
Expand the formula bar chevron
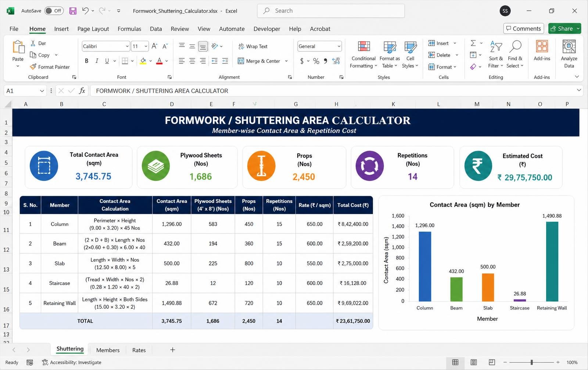pyautogui.click(x=579, y=90)
